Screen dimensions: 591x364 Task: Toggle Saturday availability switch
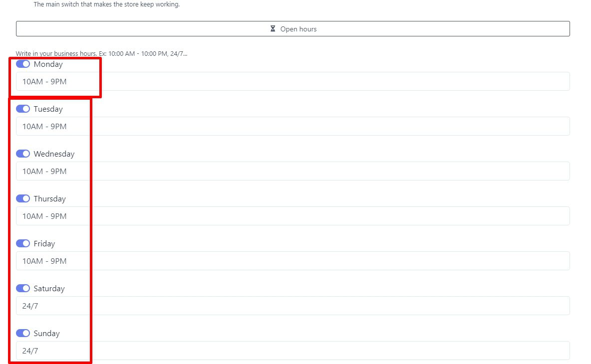pyautogui.click(x=23, y=289)
